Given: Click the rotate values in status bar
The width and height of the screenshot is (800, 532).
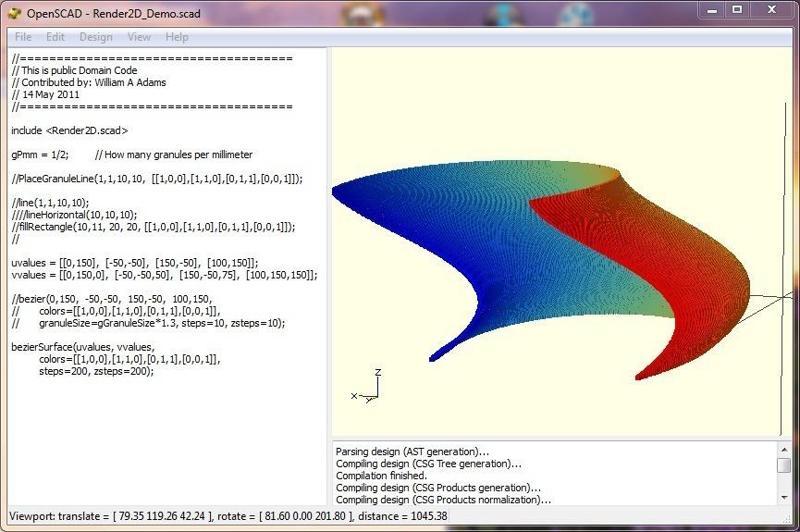Looking at the screenshot, I should 286,516.
